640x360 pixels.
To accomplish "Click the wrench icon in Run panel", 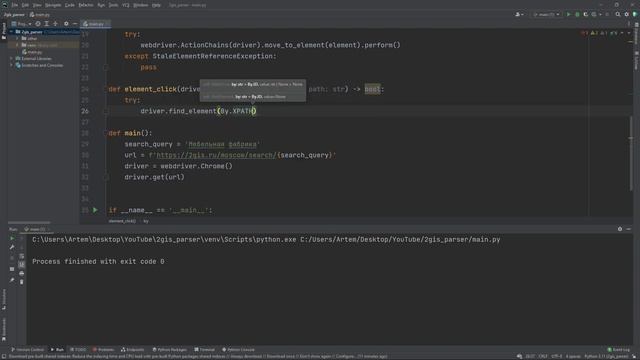I will click(12, 247).
